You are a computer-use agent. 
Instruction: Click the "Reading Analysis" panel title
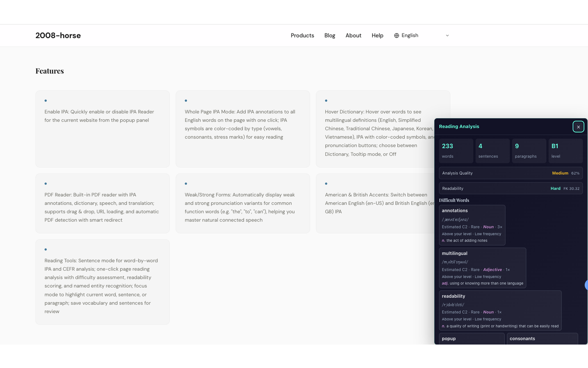[459, 126]
